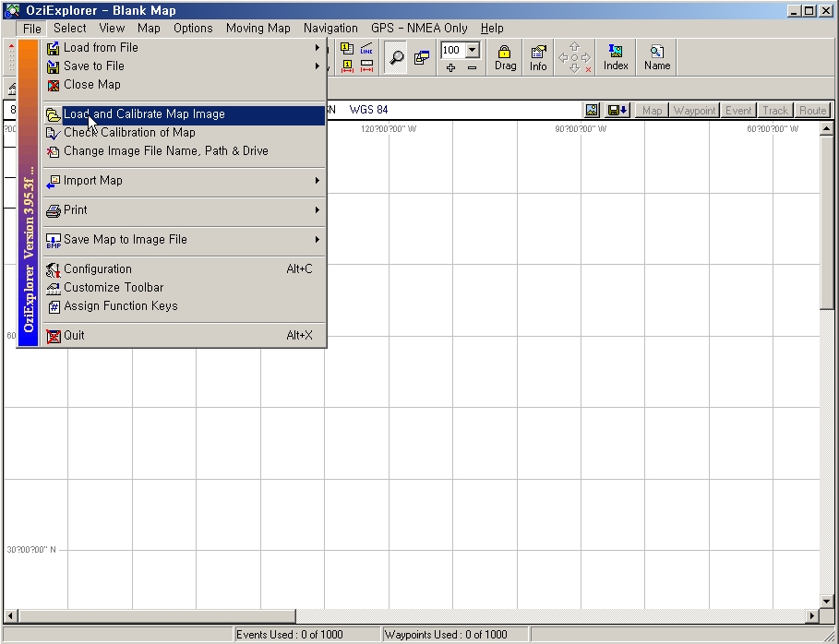
Task: Click the red X Quit icon
Action: 53,336
